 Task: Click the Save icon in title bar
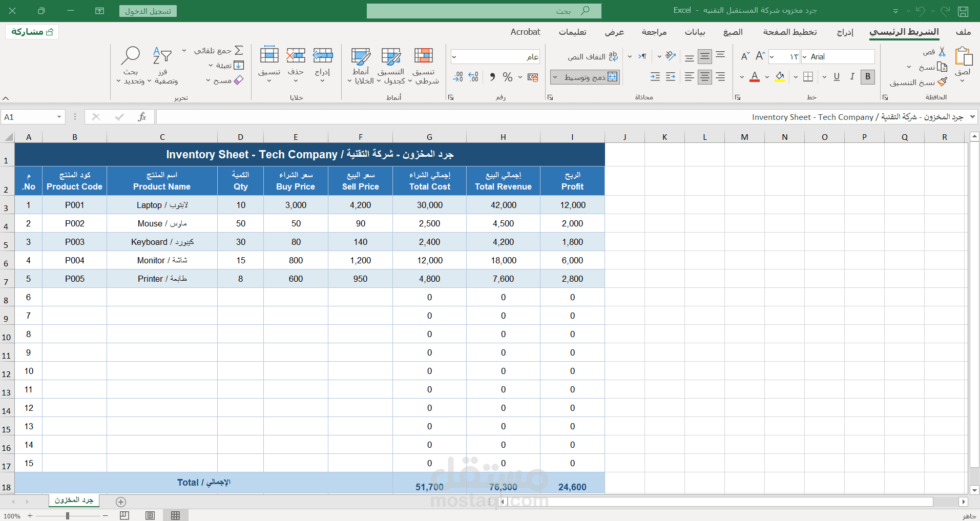pyautogui.click(x=963, y=11)
